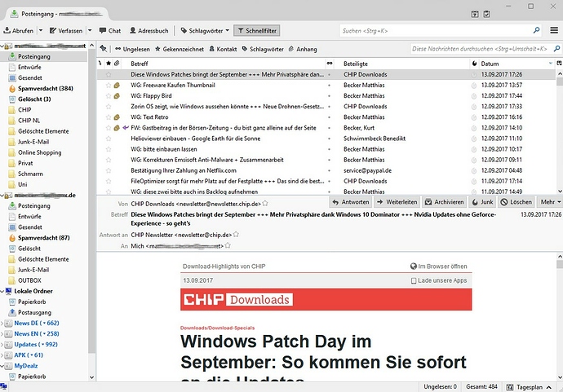Expand the APK account
This screenshot has height=392, width=563.
(2, 355)
